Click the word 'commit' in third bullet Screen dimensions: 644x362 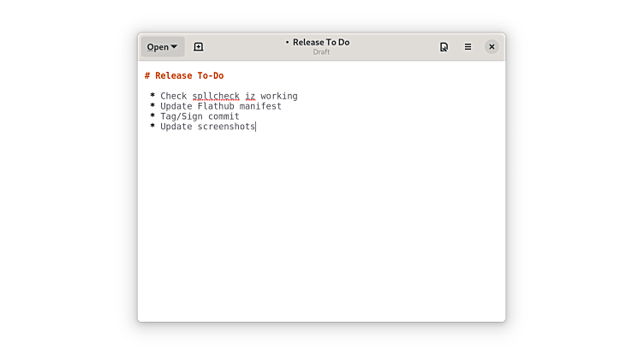coord(224,116)
